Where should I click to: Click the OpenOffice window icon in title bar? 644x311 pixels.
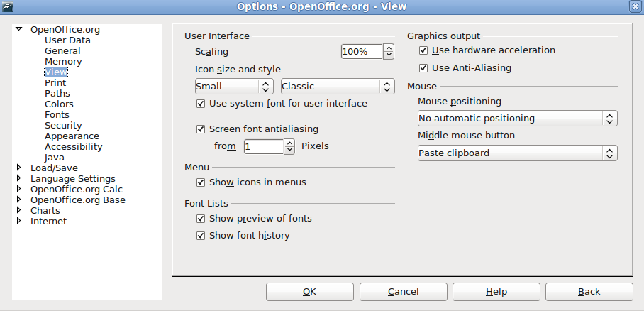(7, 6)
